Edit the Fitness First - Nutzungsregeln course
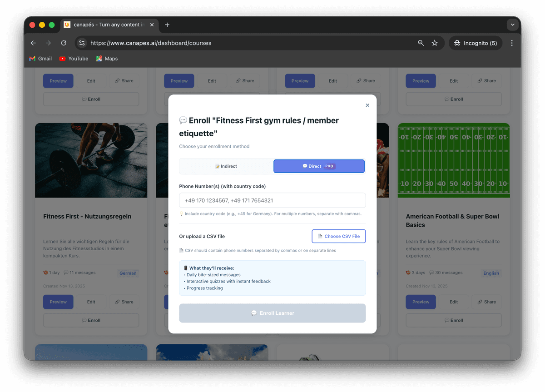The width and height of the screenshot is (545, 392). tap(91, 302)
